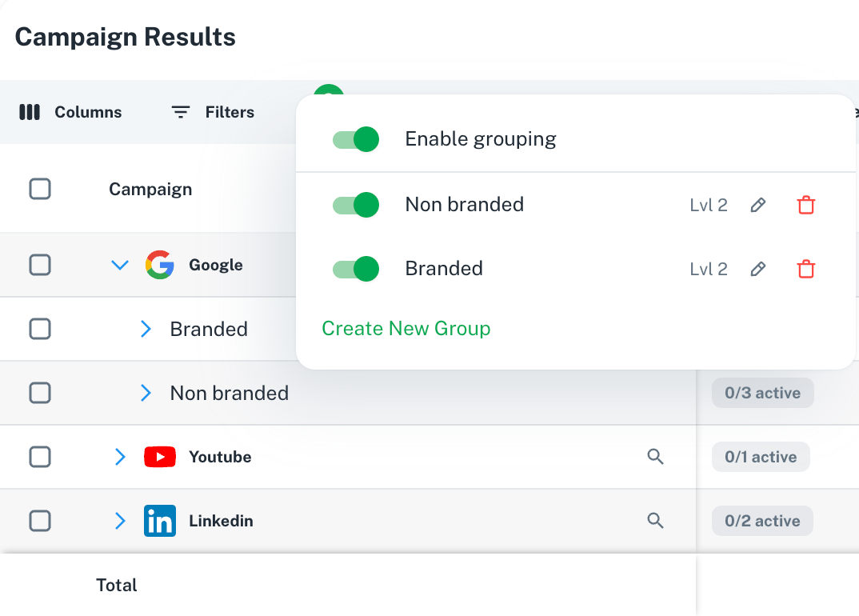Tick the Youtube row checkbox

pyautogui.click(x=40, y=457)
